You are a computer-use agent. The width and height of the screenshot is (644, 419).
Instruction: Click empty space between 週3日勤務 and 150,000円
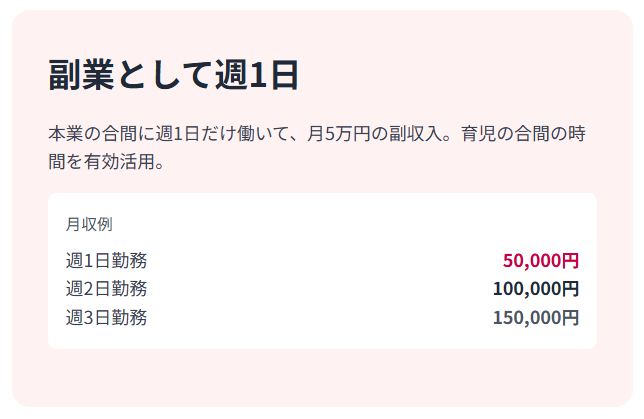[x=320, y=318]
